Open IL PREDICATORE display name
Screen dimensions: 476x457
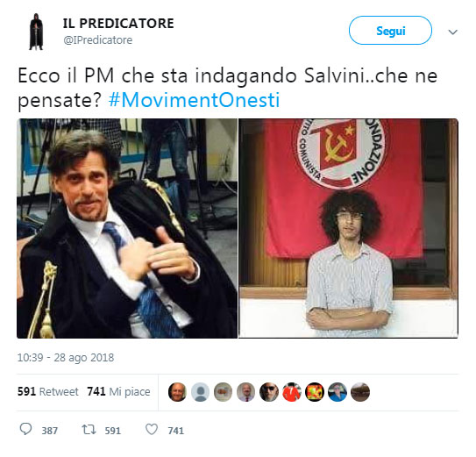pos(118,24)
